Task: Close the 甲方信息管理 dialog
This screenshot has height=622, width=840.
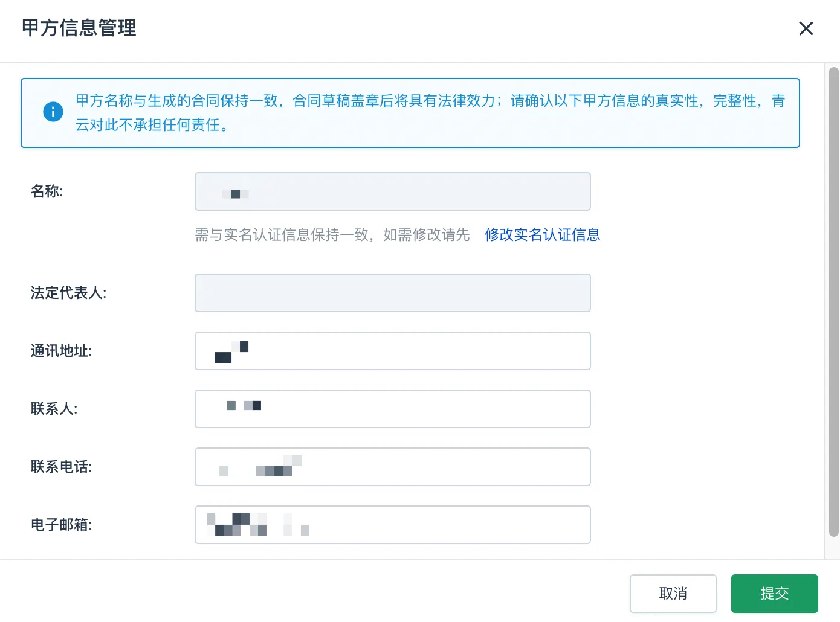Action: pos(806,28)
